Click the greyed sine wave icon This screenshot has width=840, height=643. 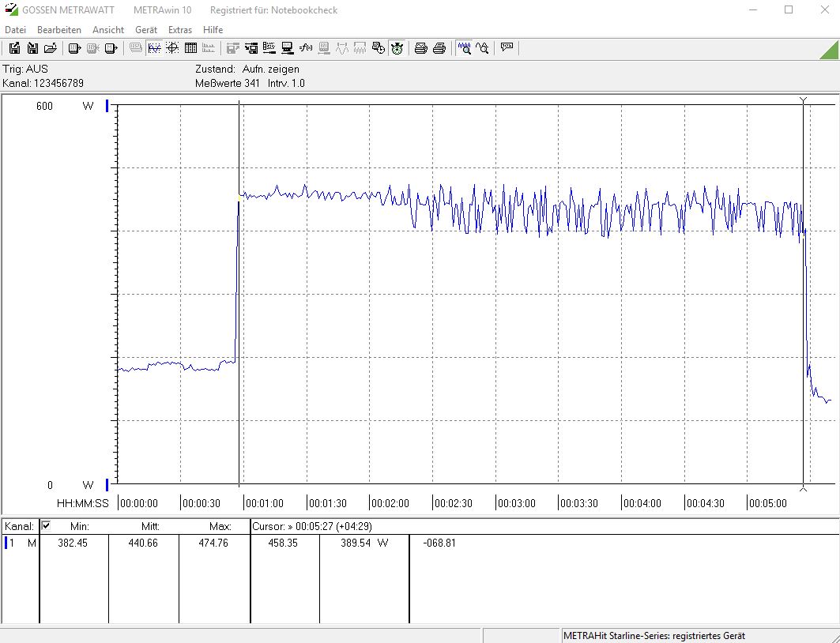click(x=342, y=48)
